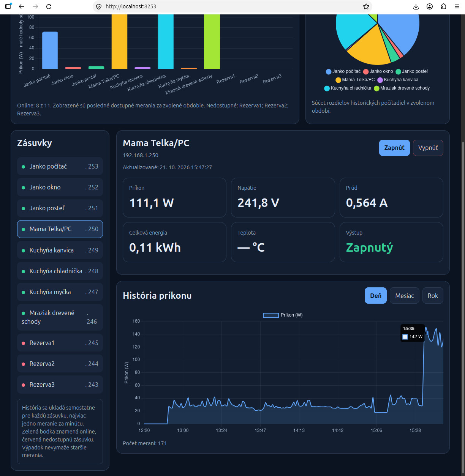Select the Kuchyňa myčka socket
The image size is (465, 476).
point(60,292)
